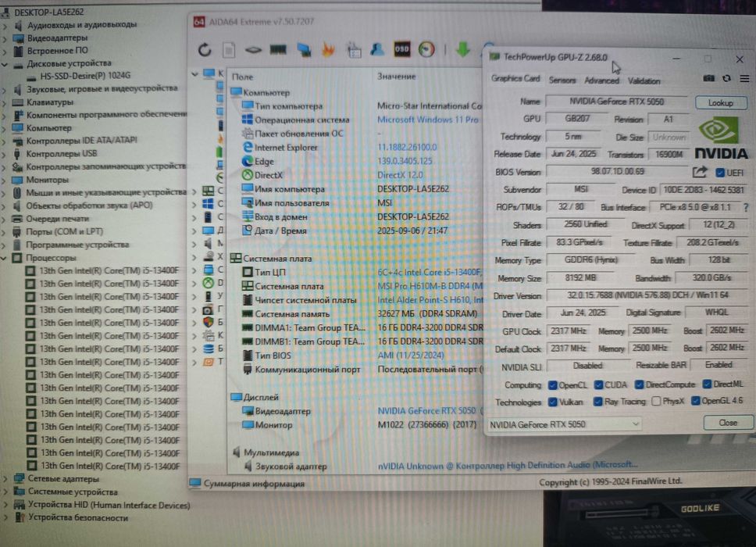Open the GPU-Z hamburger menu

coord(744,79)
